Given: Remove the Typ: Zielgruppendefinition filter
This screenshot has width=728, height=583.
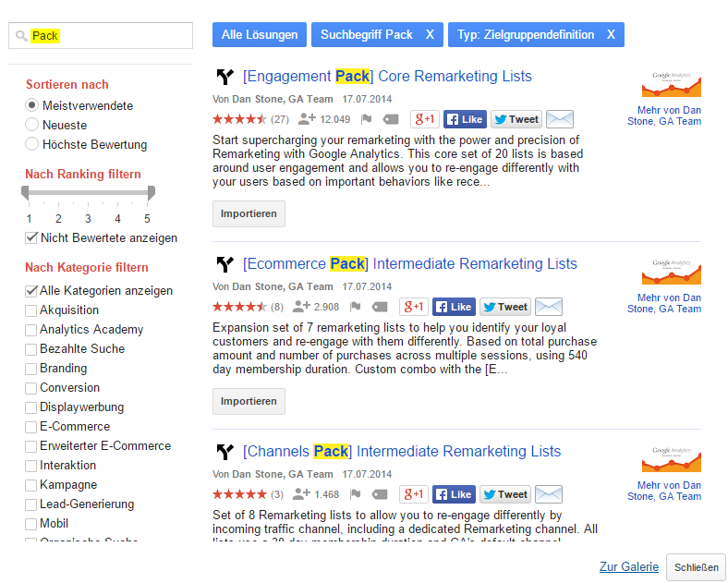Looking at the screenshot, I should 611,35.
